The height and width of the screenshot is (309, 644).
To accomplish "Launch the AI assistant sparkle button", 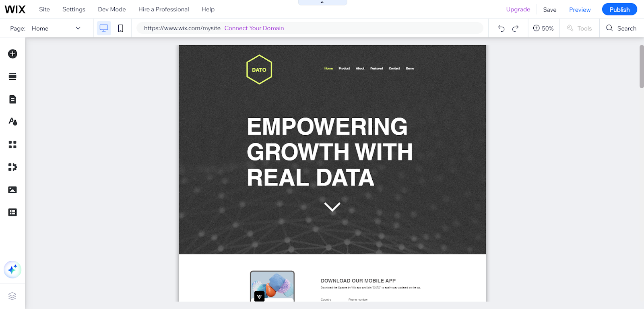I will pyautogui.click(x=12, y=270).
